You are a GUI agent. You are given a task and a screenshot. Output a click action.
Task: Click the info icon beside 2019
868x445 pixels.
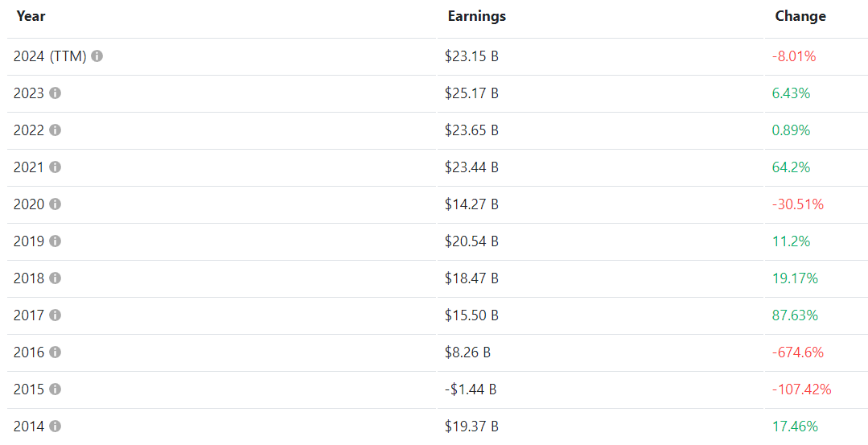(x=55, y=241)
